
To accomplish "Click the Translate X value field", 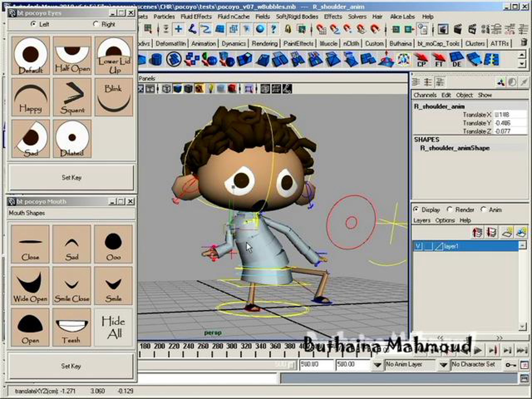I will click(510, 115).
